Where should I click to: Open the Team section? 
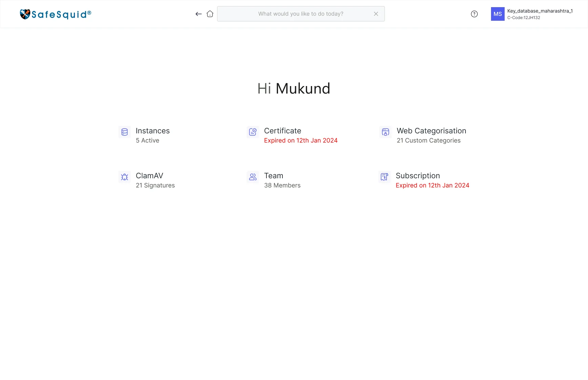pyautogui.click(x=274, y=176)
